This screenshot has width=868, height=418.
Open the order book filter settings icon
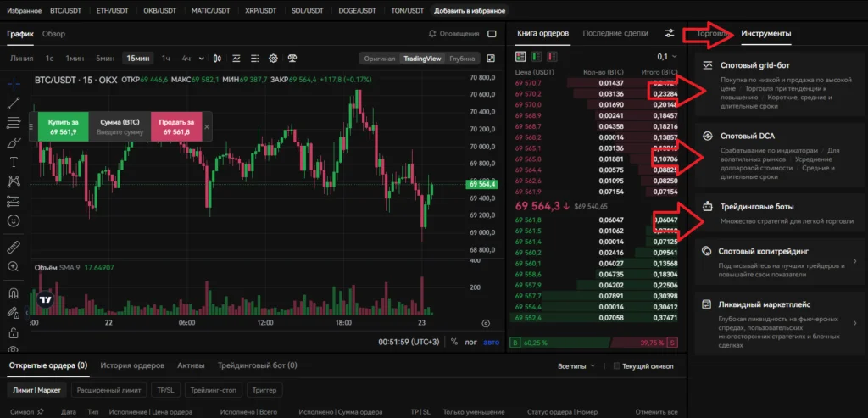(670, 34)
